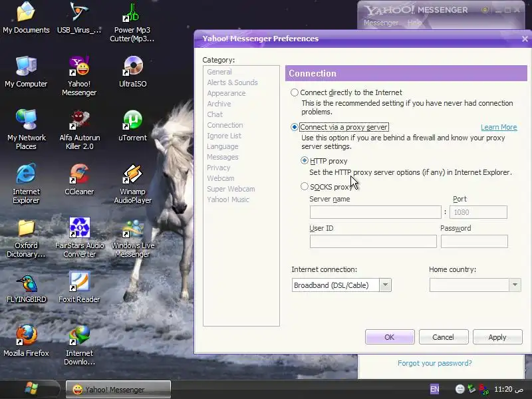Launch FairStars Audio Converter shortcut
532x399 pixels.
[x=79, y=237]
